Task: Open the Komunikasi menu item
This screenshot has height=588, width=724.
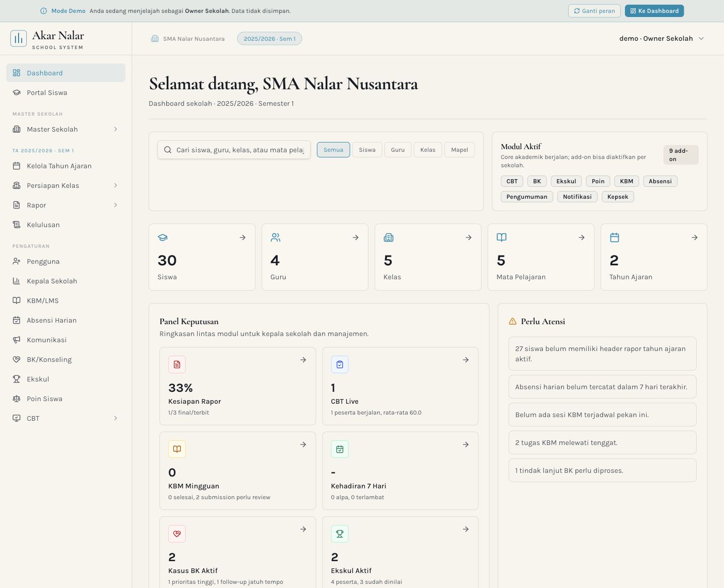Action: click(x=66, y=340)
